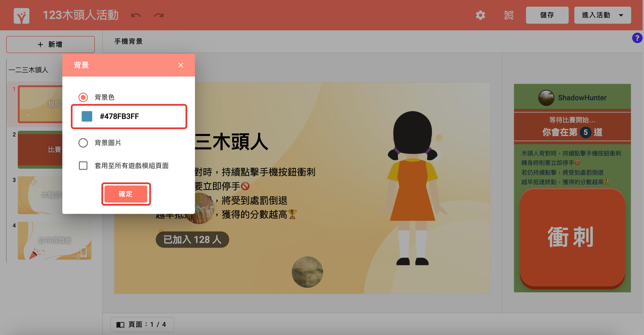Edit the #478FB3FF hex color field
The width and height of the screenshot is (644, 335).
point(129,116)
